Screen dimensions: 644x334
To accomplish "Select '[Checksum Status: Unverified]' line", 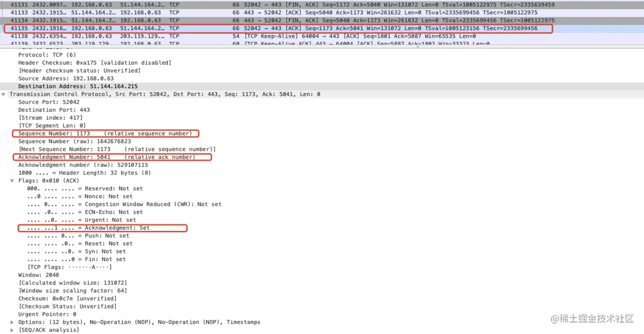I will coord(68,306).
